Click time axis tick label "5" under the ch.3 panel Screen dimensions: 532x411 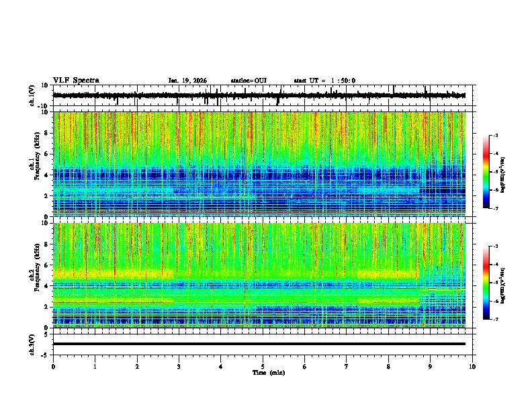click(x=263, y=367)
